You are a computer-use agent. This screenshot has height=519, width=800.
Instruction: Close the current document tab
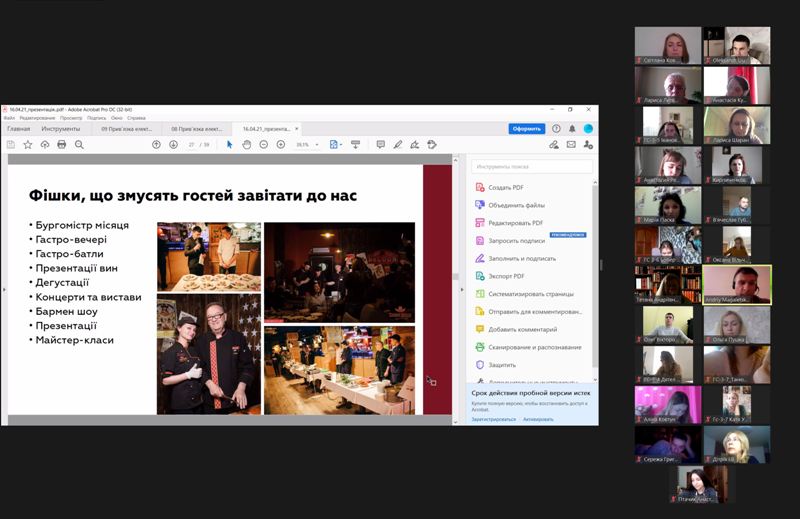coord(297,129)
